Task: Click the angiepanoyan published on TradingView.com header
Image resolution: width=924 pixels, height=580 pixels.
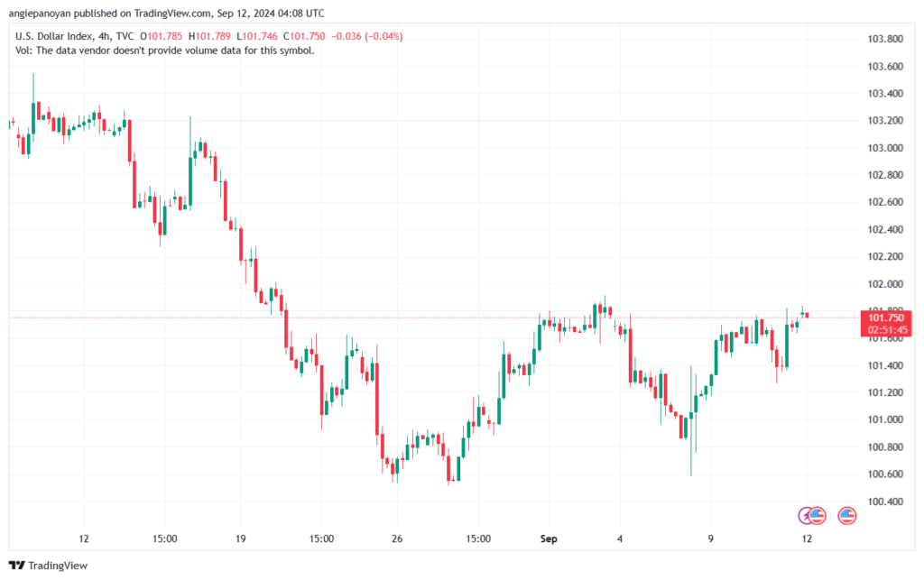Action: tap(167, 14)
